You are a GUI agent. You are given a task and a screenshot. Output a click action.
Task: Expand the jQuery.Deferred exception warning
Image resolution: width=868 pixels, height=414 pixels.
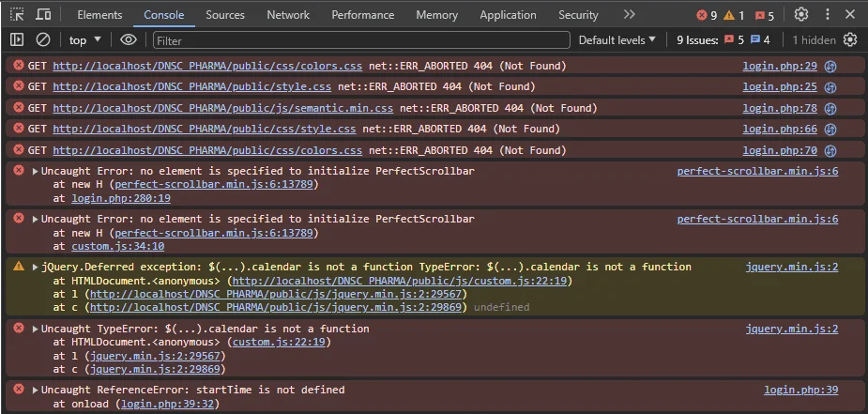click(x=36, y=268)
